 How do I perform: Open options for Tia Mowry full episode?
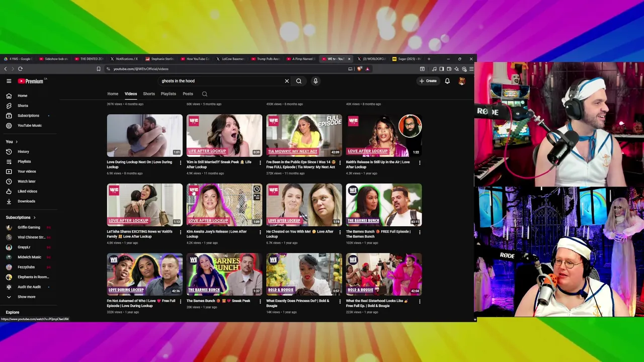point(340,162)
